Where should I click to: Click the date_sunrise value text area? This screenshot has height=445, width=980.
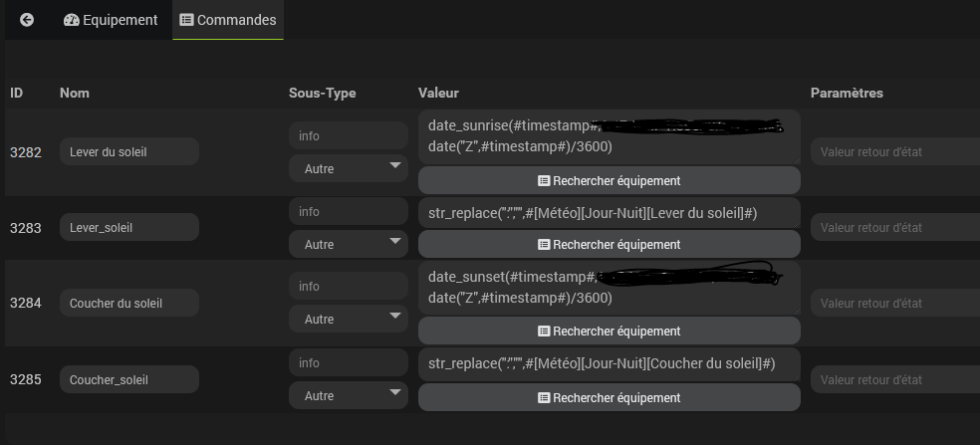click(609, 136)
